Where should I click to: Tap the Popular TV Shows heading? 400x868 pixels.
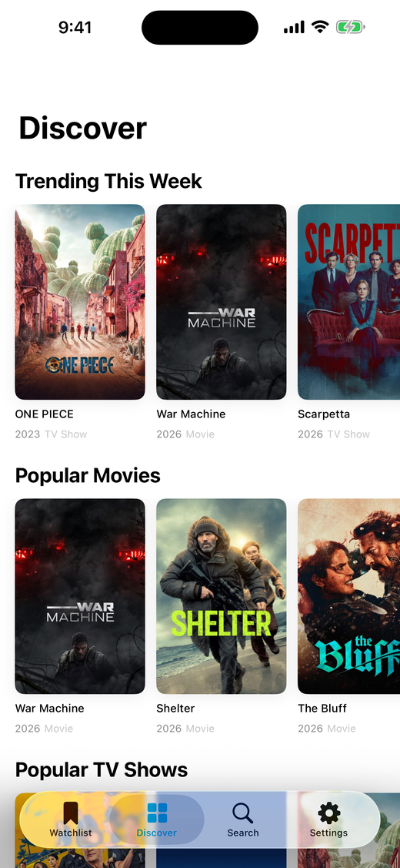point(102,769)
